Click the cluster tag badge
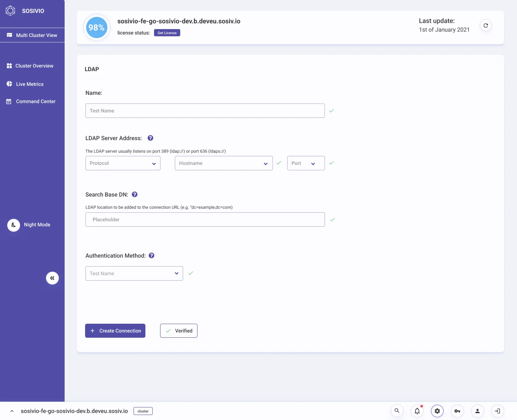 coord(143,411)
